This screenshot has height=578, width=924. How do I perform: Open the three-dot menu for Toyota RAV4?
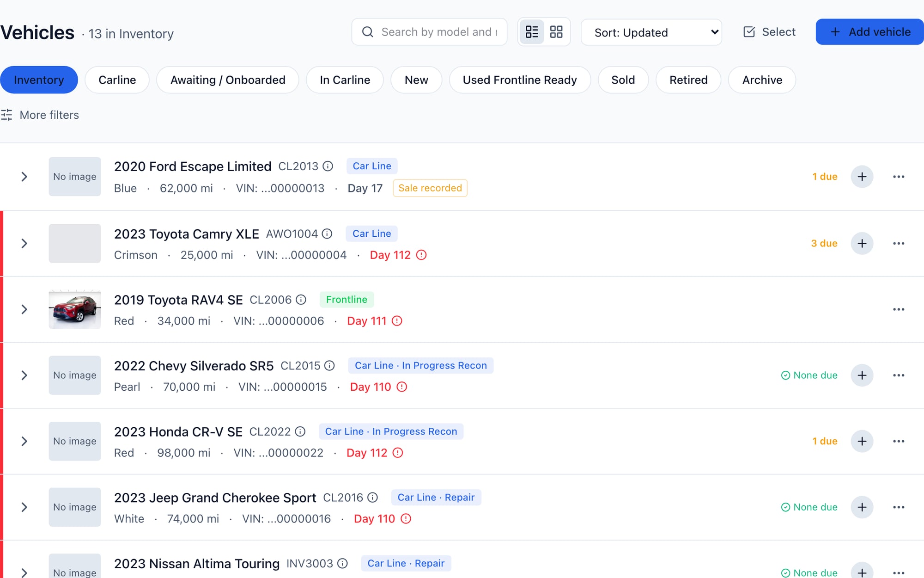(x=899, y=309)
